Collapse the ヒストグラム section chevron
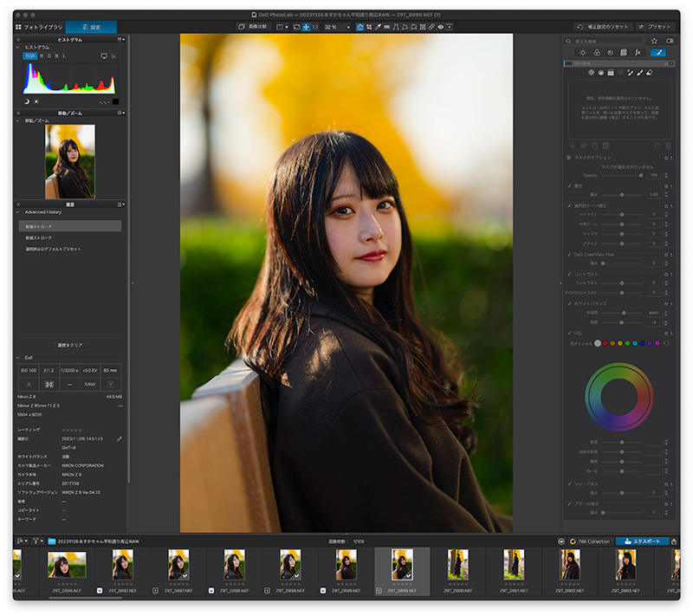Screen dimensions: 693x616 pyautogui.click(x=17, y=48)
